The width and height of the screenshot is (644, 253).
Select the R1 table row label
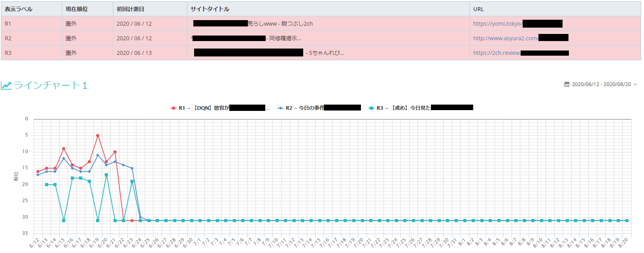(8, 24)
